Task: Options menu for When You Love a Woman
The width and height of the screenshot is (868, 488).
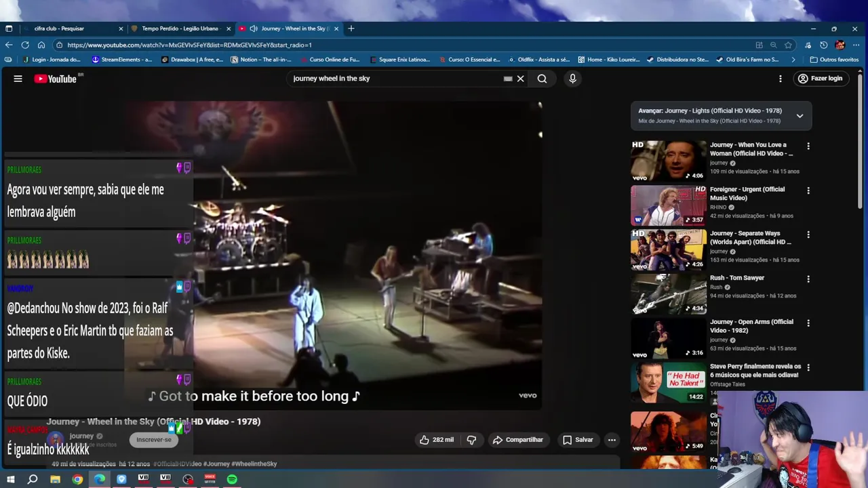Action: (808, 146)
